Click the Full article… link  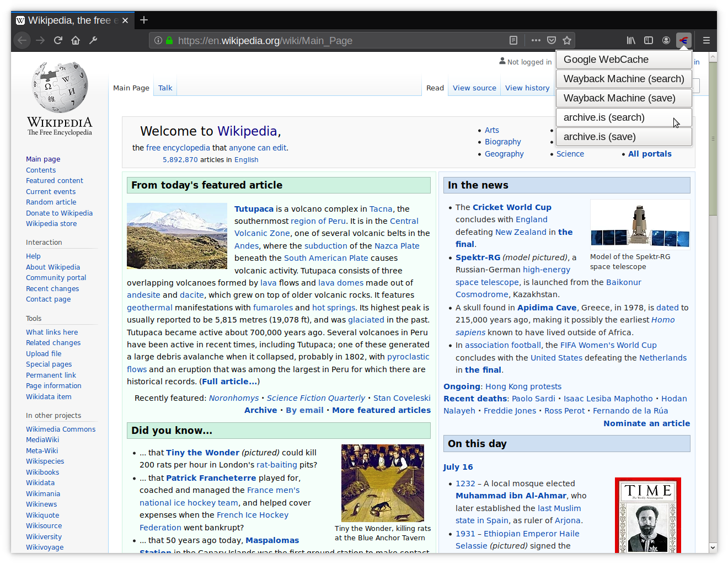(229, 382)
